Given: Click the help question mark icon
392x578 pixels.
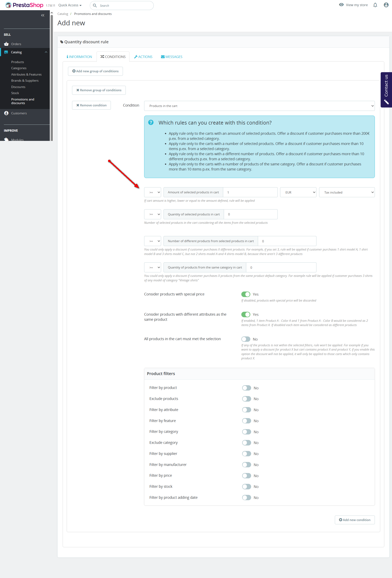Looking at the screenshot, I should (151, 122).
